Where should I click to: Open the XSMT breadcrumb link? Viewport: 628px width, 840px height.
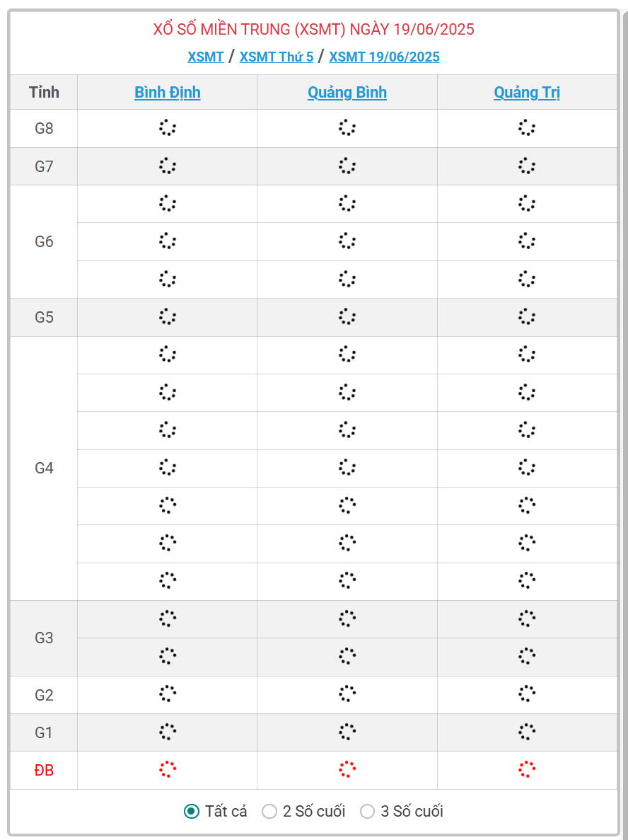tap(206, 57)
